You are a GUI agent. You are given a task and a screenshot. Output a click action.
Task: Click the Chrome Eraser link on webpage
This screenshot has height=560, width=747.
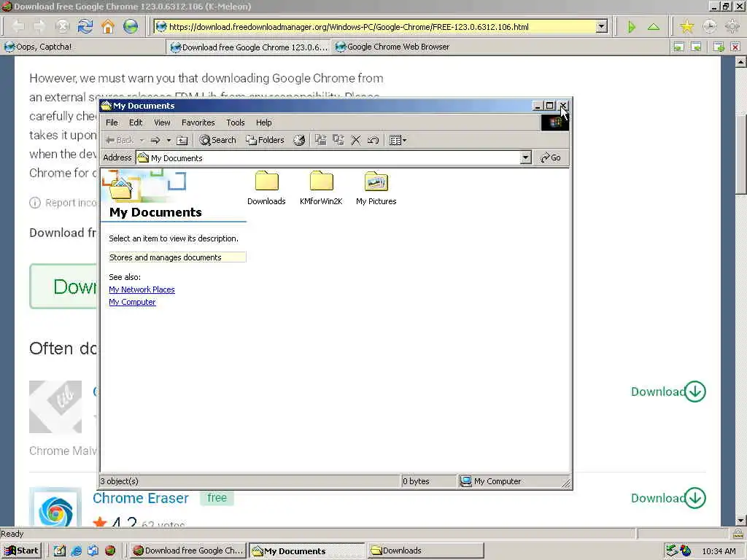click(x=141, y=498)
